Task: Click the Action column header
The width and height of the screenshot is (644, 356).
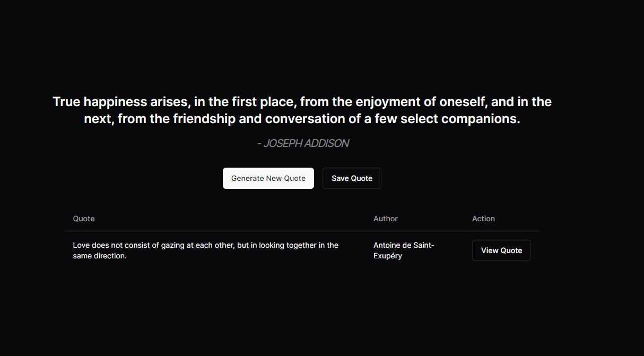Action: coord(483,219)
